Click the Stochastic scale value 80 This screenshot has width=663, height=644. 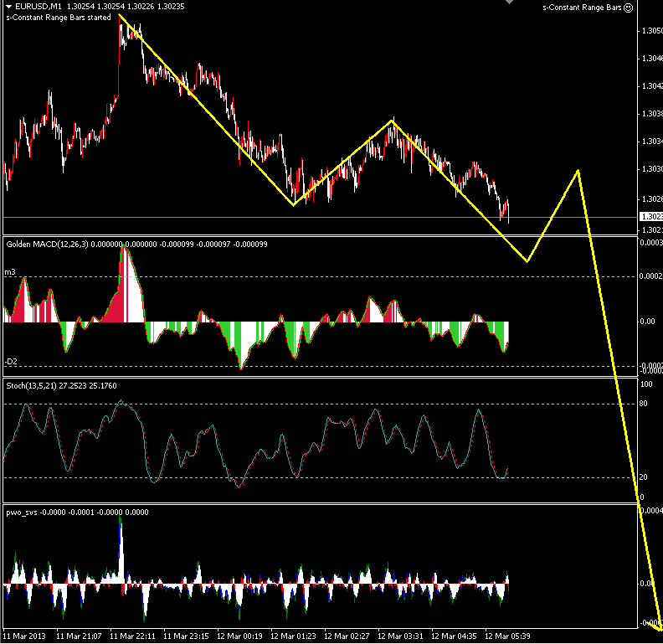click(x=643, y=404)
